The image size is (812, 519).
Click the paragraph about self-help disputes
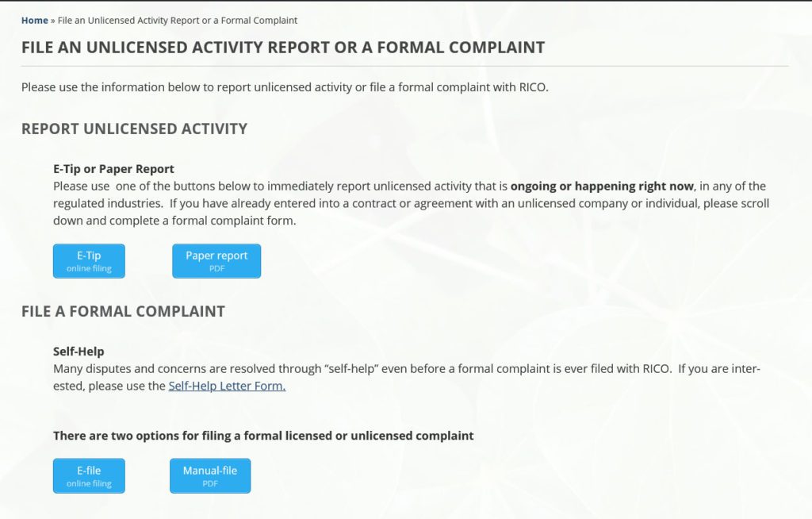click(407, 378)
